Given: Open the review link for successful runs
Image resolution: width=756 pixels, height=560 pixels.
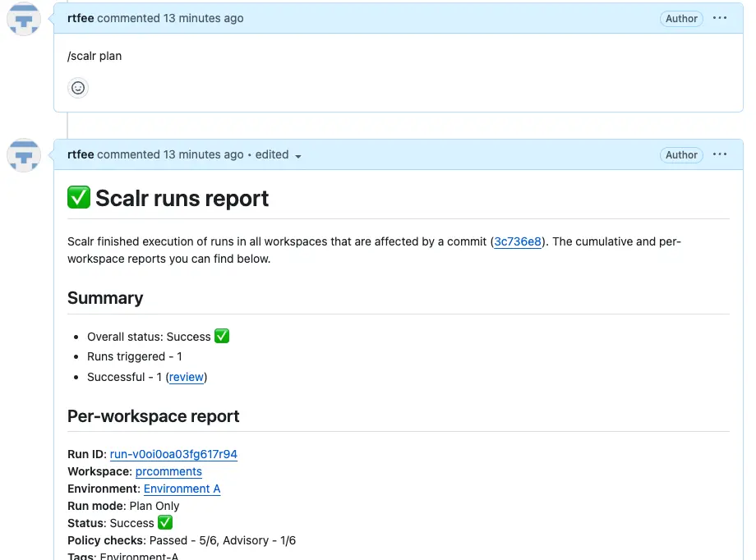Looking at the screenshot, I should tap(186, 377).
